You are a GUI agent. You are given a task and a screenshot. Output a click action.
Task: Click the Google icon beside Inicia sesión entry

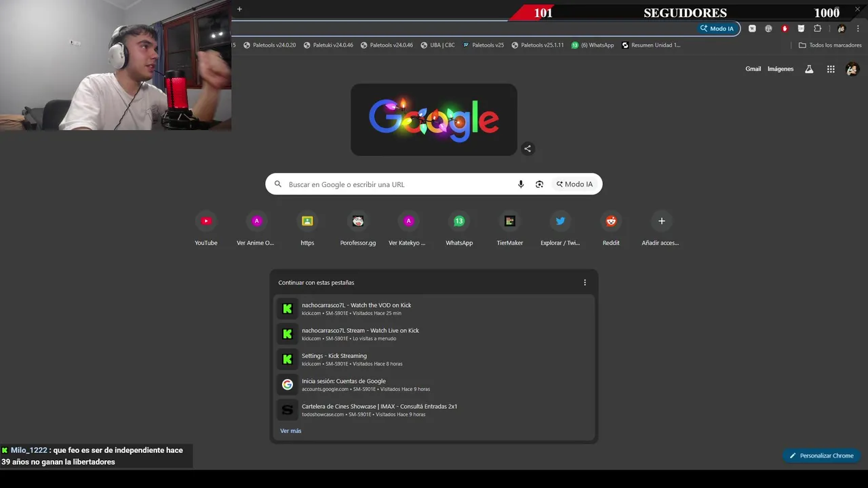point(288,385)
